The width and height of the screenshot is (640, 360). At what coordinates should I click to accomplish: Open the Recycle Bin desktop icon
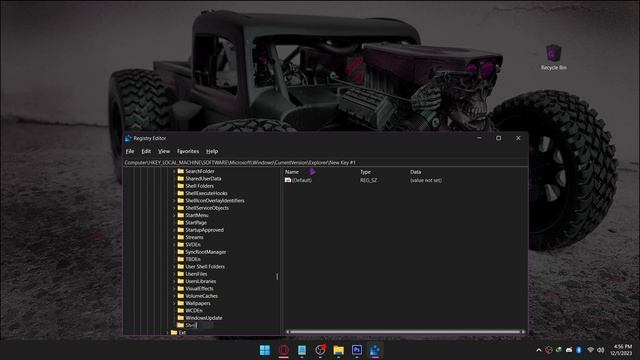click(553, 57)
